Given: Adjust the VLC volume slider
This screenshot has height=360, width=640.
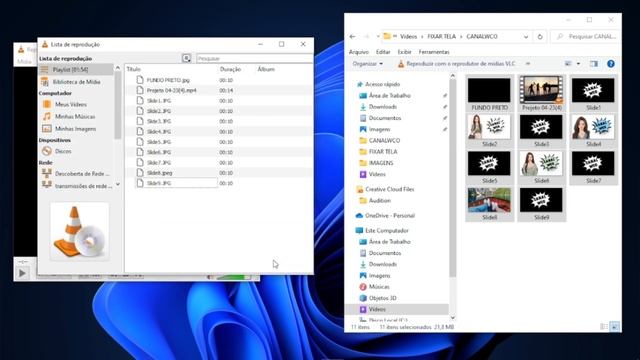Looking at the screenshot, I should pos(234,278).
